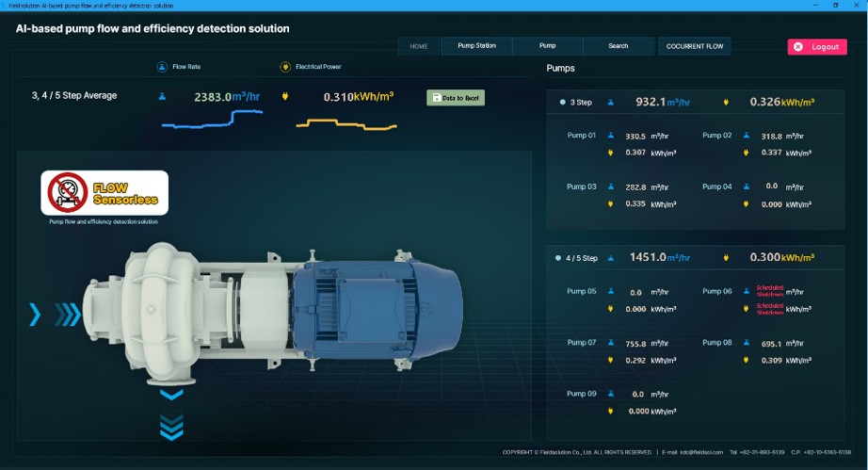
Task: Click Pump 06 flow icon
Action: (x=747, y=291)
